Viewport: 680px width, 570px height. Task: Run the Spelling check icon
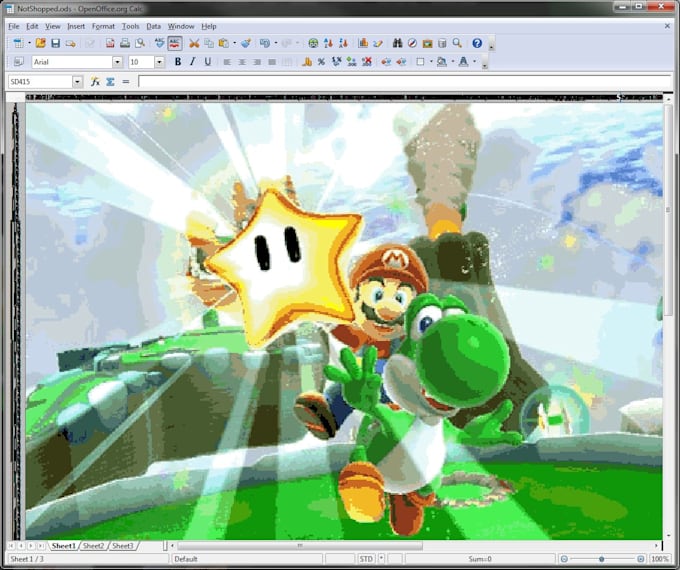point(160,43)
